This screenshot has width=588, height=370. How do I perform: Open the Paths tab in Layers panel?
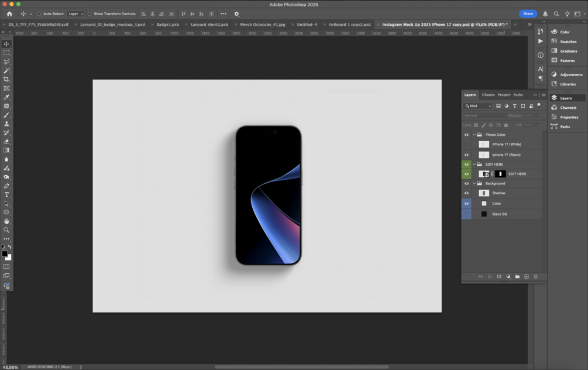[x=518, y=95]
